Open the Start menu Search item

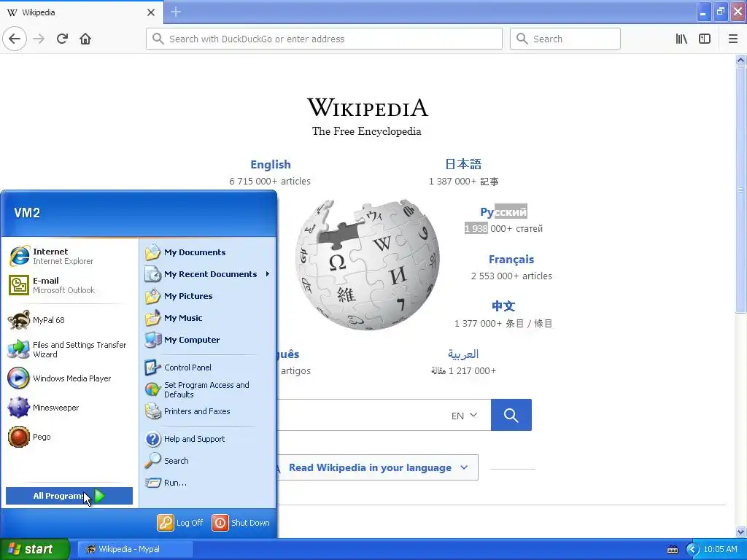tap(208, 461)
